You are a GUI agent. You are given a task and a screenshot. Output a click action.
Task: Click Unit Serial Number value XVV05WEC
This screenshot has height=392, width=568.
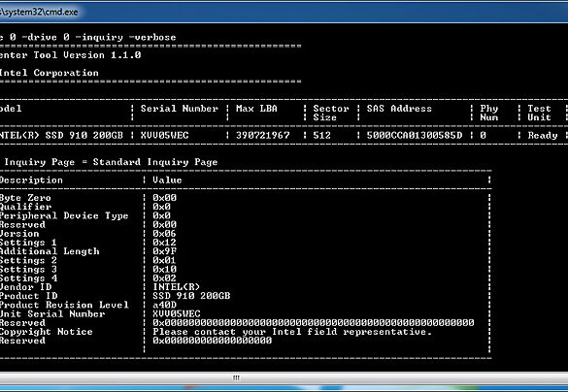177,313
